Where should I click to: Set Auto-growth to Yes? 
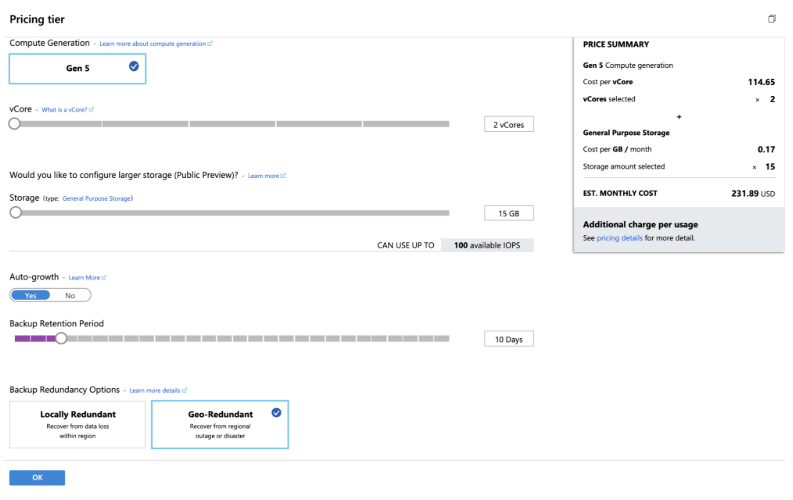pos(30,295)
